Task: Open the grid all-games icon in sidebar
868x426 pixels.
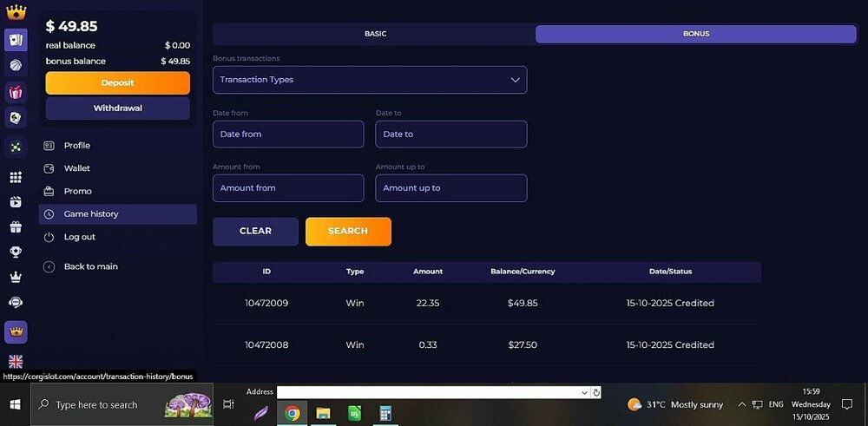Action: coord(16,177)
